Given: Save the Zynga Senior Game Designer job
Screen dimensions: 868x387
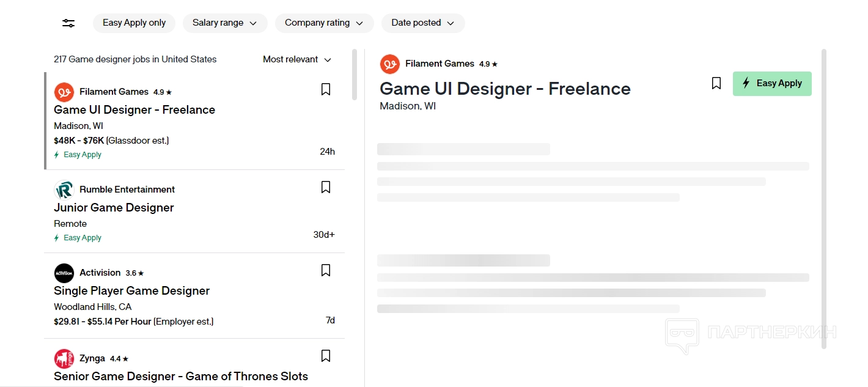Looking at the screenshot, I should 326,356.
